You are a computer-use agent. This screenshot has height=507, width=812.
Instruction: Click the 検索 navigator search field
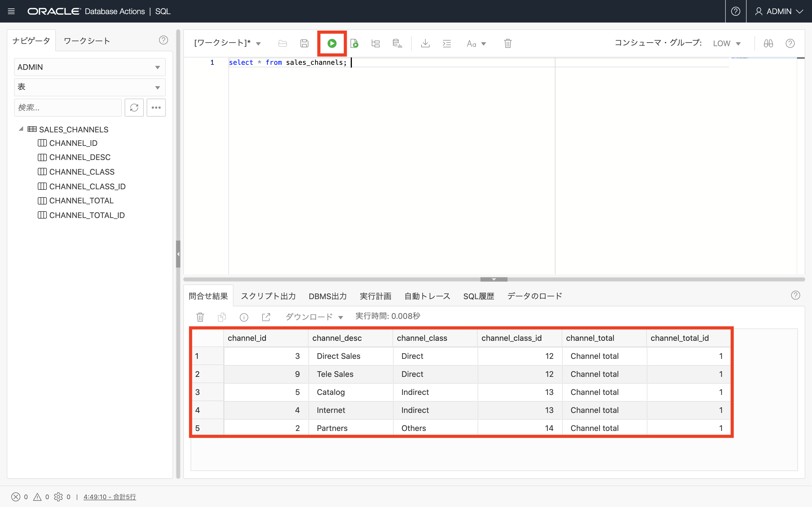pyautogui.click(x=68, y=108)
